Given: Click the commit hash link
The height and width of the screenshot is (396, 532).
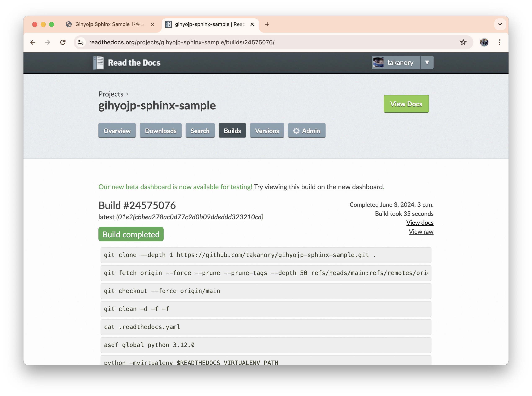Looking at the screenshot, I should (190, 217).
